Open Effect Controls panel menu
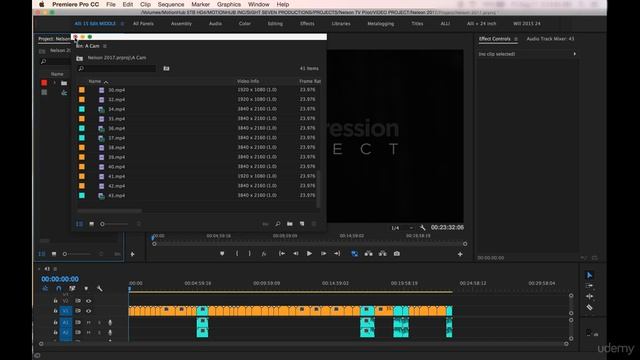The image size is (640, 360). pos(516,39)
